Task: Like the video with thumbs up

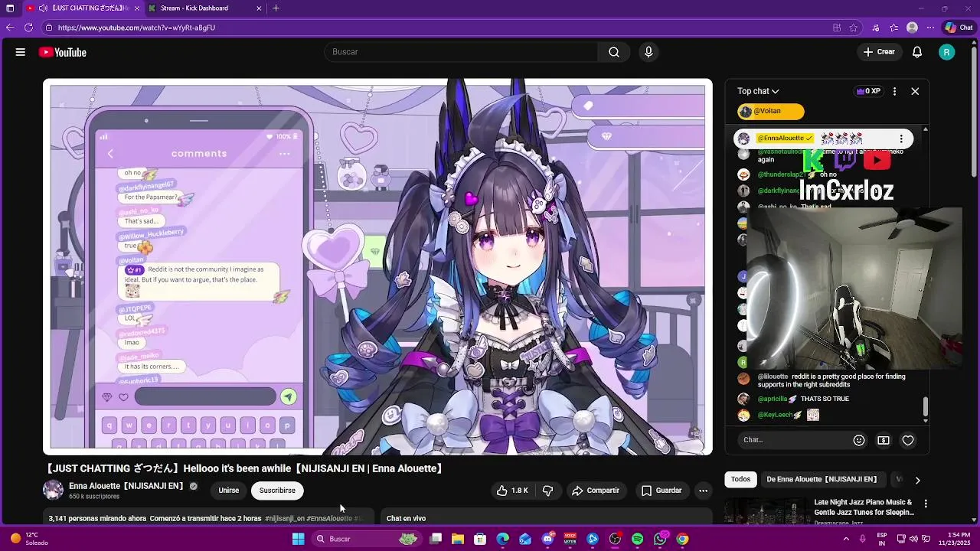Action: click(x=512, y=491)
